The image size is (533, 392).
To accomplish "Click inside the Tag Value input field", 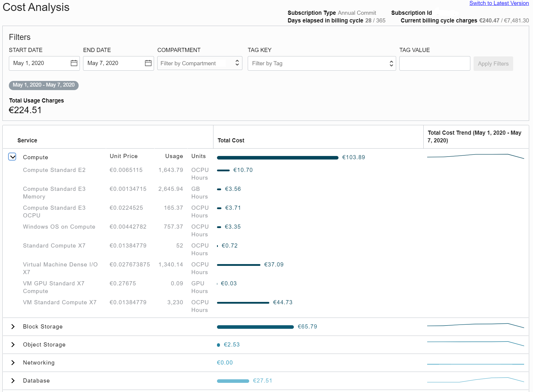I will (435, 63).
